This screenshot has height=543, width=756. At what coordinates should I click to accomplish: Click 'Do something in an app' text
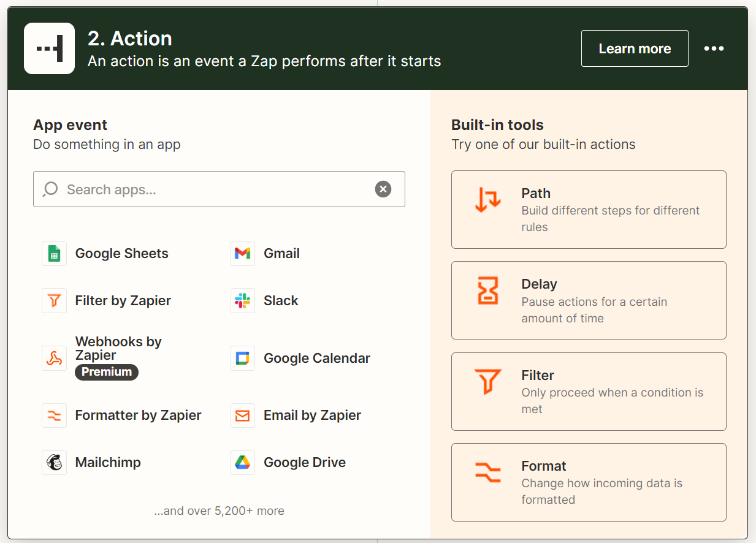click(107, 145)
